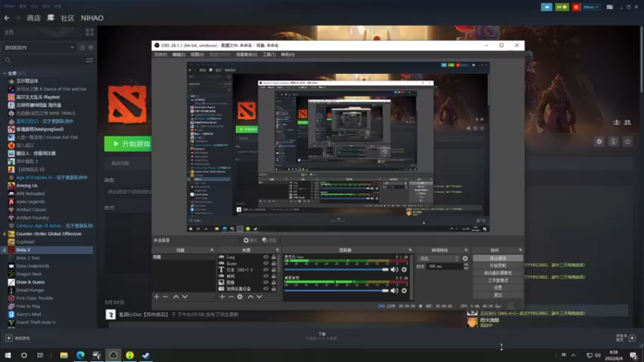Move source down in OBS sources panel

pos(259,296)
